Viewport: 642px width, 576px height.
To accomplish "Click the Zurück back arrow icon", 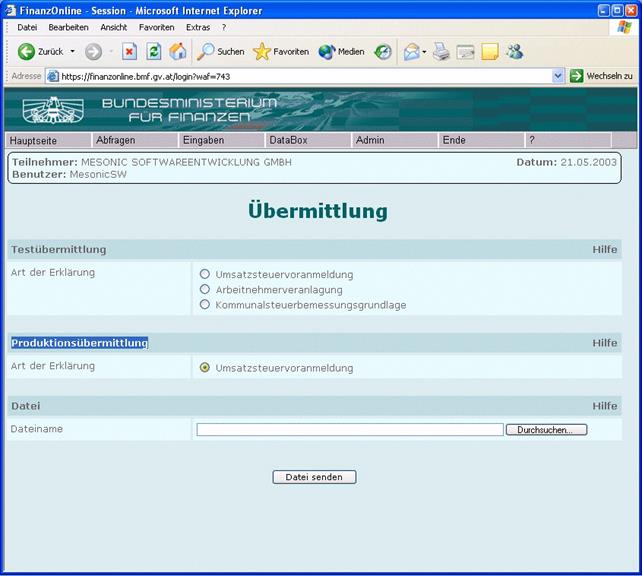I will 27,51.
